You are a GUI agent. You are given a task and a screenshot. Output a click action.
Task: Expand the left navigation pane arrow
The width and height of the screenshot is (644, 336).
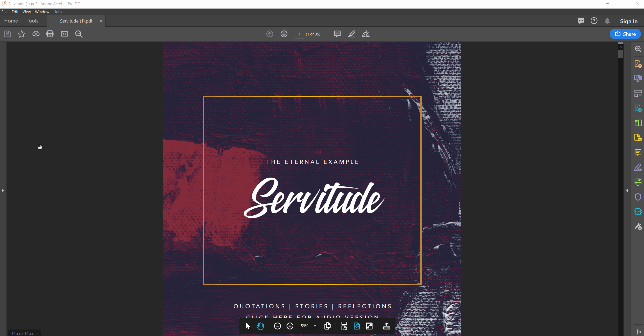pyautogui.click(x=3, y=191)
